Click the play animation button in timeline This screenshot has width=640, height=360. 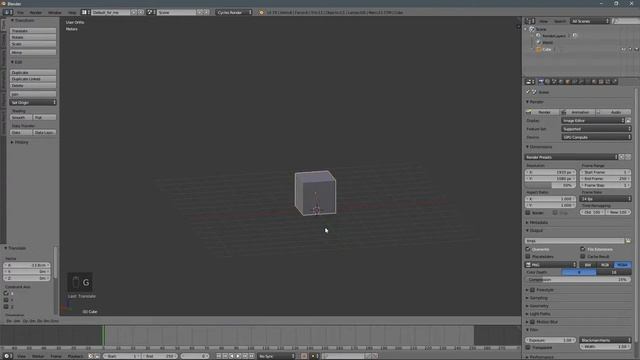point(238,356)
